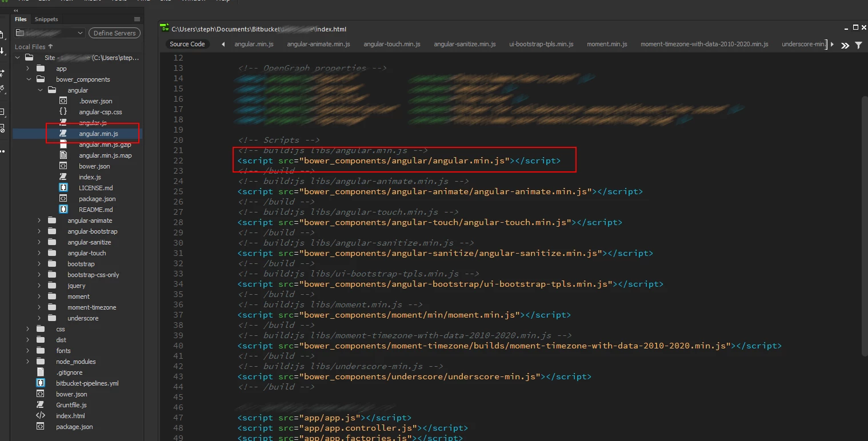Open related file ui-bootstrap-tpls.min.js
Screen dimensions: 868x441
(x=541, y=44)
